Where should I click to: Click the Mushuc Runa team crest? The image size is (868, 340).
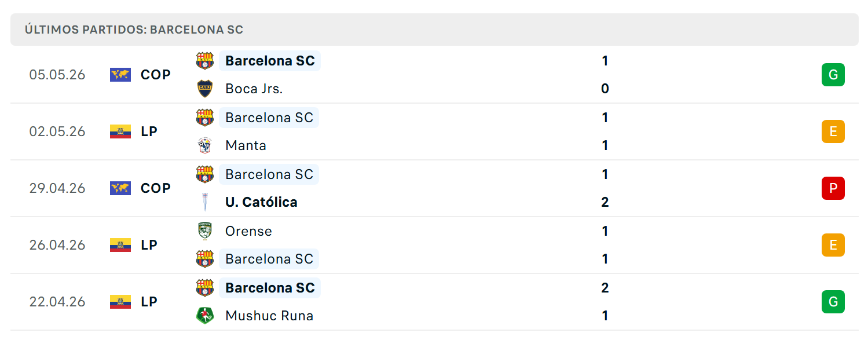(x=205, y=316)
